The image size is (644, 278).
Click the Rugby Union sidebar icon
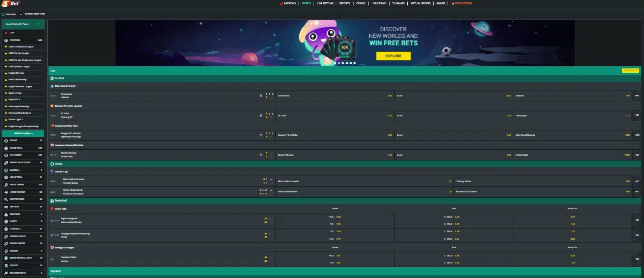pyautogui.click(x=6, y=244)
